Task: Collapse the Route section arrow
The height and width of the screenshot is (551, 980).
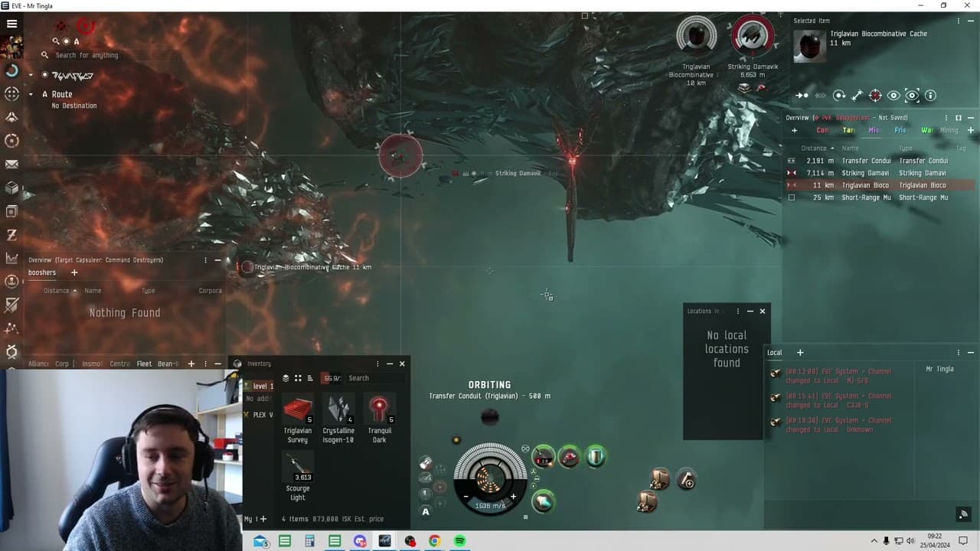Action: pyautogui.click(x=31, y=94)
